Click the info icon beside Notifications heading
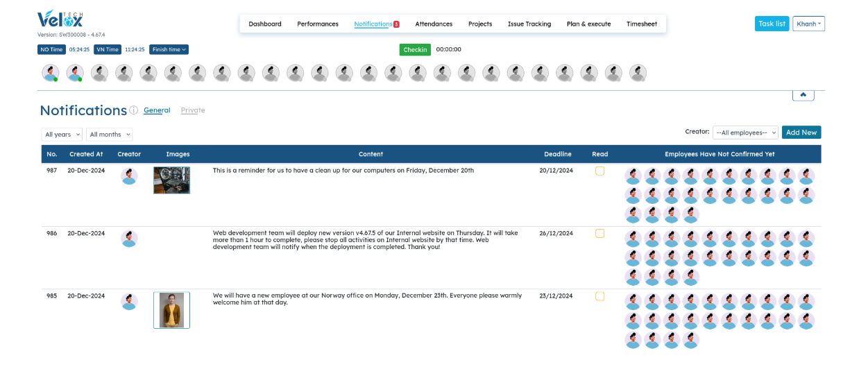 tap(134, 110)
